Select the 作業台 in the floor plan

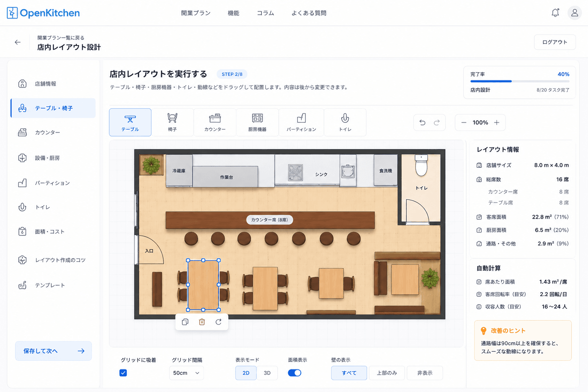pyautogui.click(x=225, y=177)
